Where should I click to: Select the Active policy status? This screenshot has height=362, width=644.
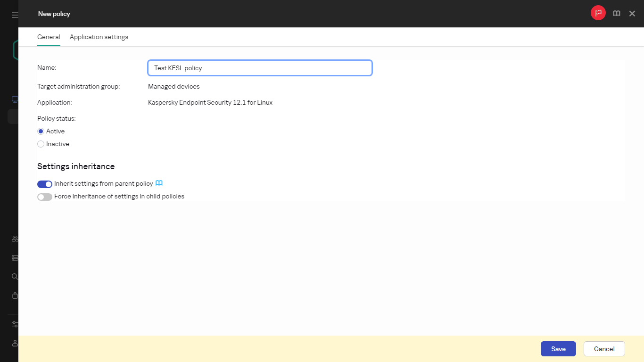41,131
